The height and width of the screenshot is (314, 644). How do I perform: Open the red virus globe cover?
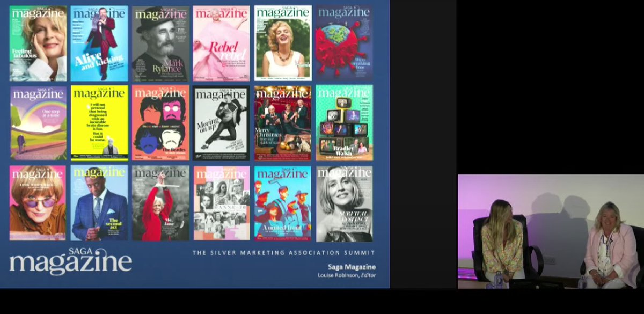coord(344,43)
